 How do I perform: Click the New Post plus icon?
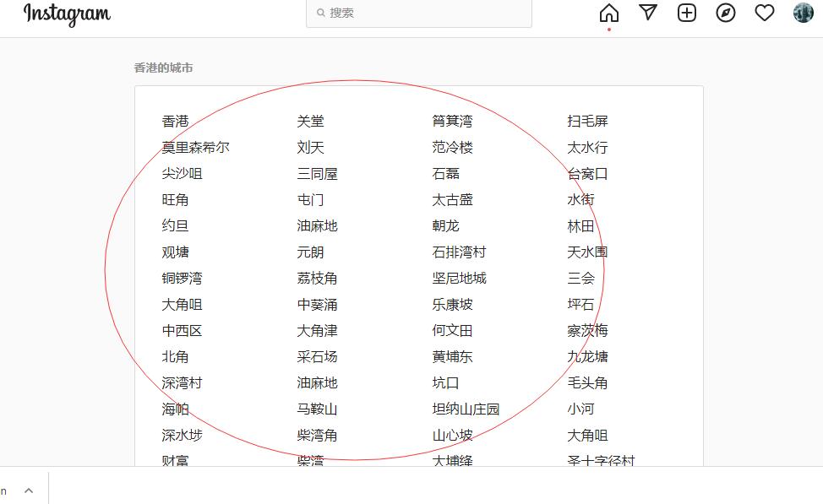pos(686,13)
